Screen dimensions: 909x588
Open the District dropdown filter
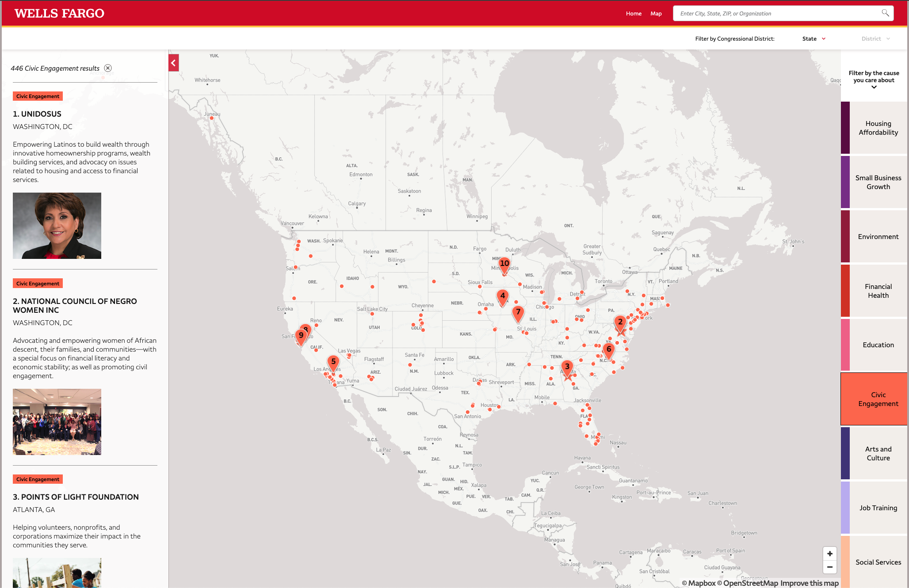click(875, 39)
